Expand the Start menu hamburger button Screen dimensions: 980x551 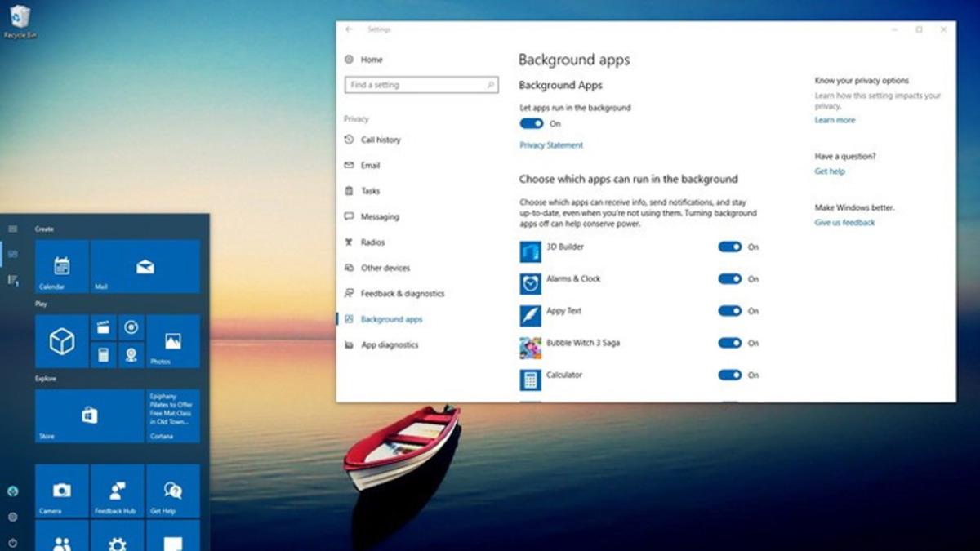(x=13, y=229)
